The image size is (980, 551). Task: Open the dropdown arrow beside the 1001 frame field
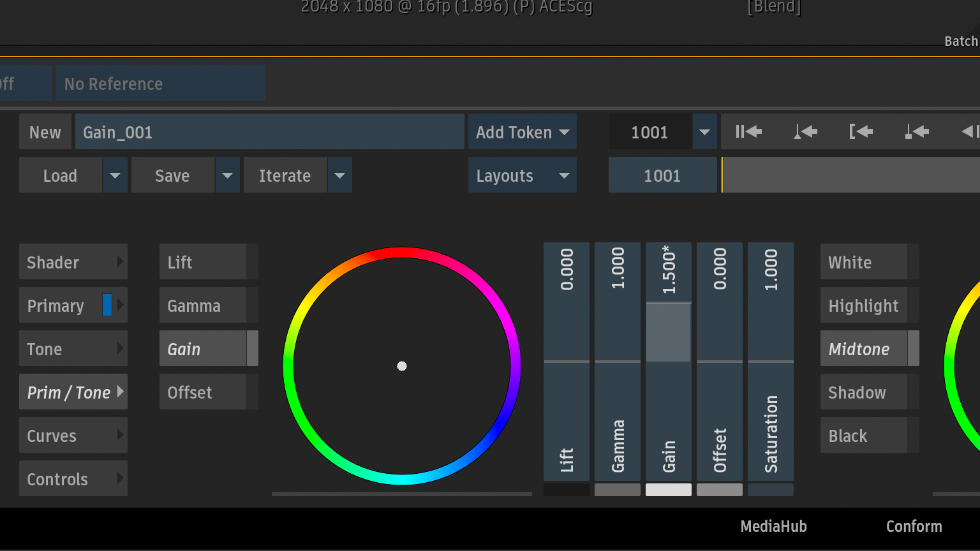click(x=704, y=131)
